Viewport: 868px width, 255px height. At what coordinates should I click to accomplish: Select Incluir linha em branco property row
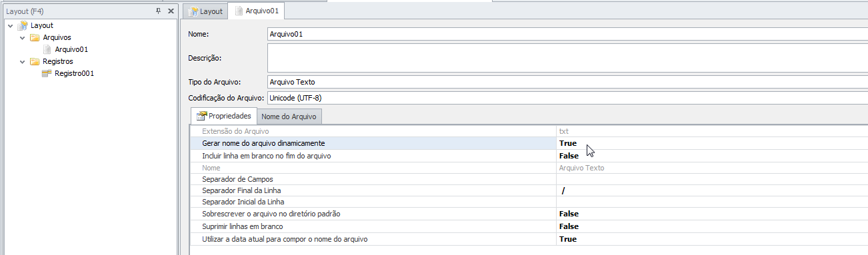[529, 156]
